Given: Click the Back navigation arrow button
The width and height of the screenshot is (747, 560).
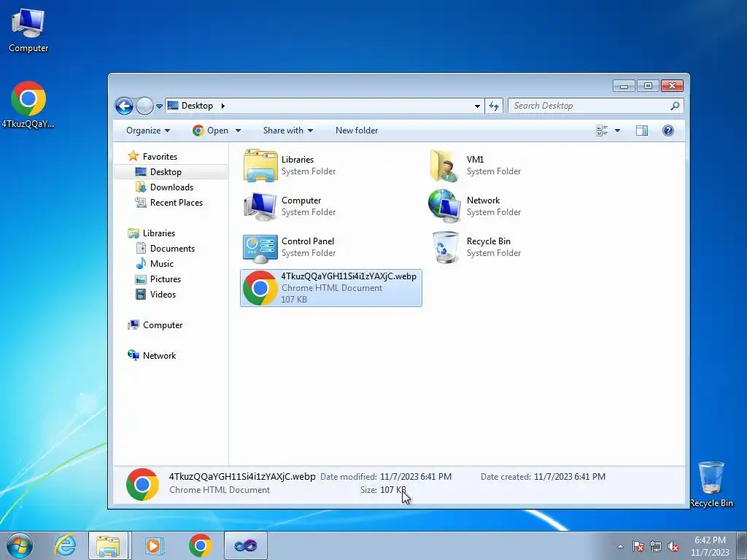Looking at the screenshot, I should [124, 106].
